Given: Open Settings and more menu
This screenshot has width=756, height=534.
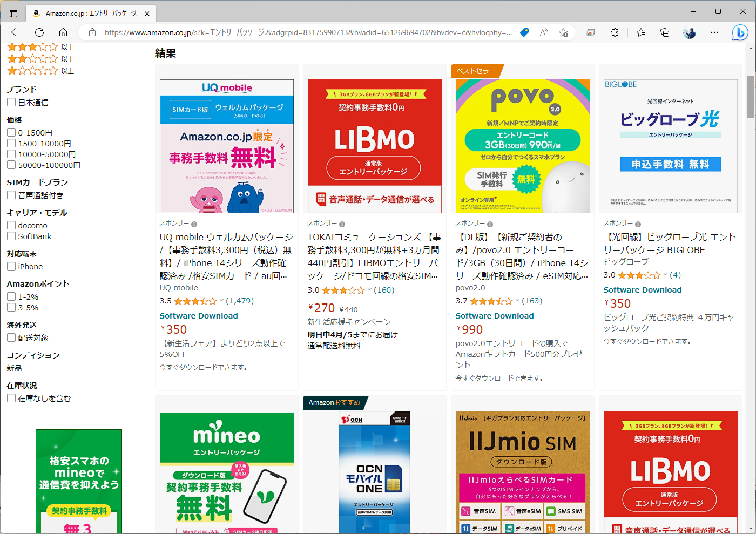Looking at the screenshot, I should pos(714,32).
